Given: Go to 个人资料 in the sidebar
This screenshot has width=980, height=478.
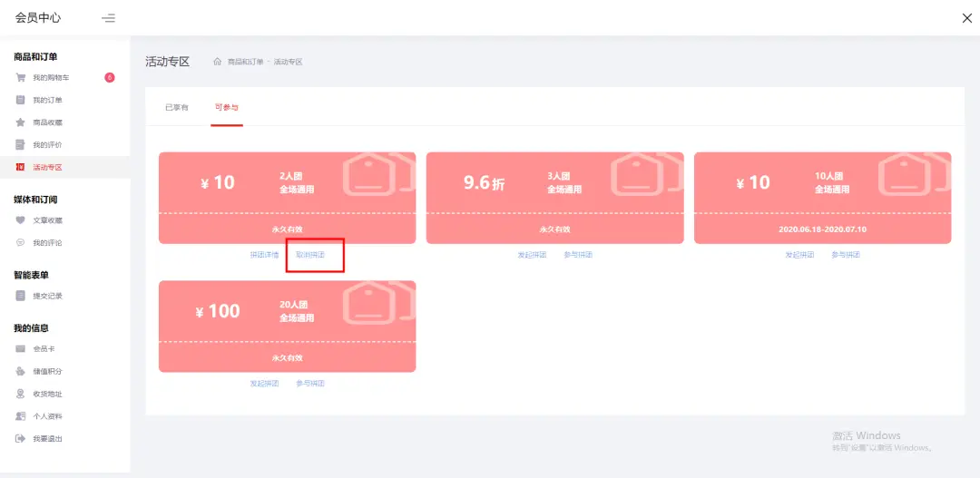Looking at the screenshot, I should click(47, 416).
